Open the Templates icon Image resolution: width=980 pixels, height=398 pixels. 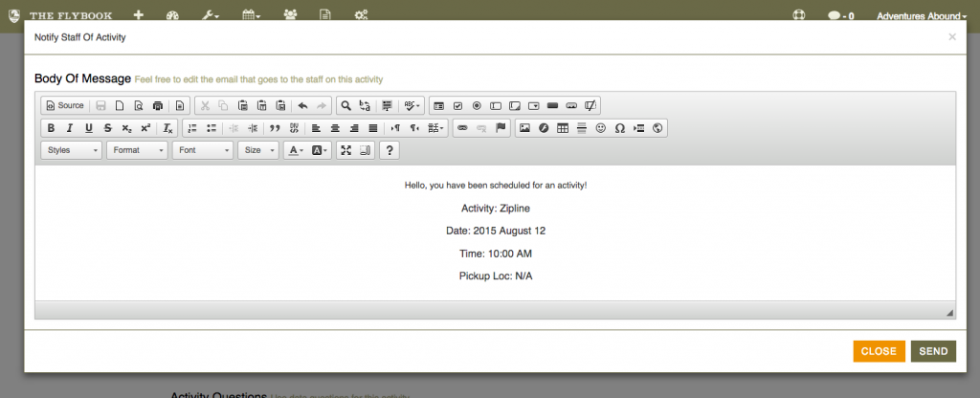tap(180, 105)
